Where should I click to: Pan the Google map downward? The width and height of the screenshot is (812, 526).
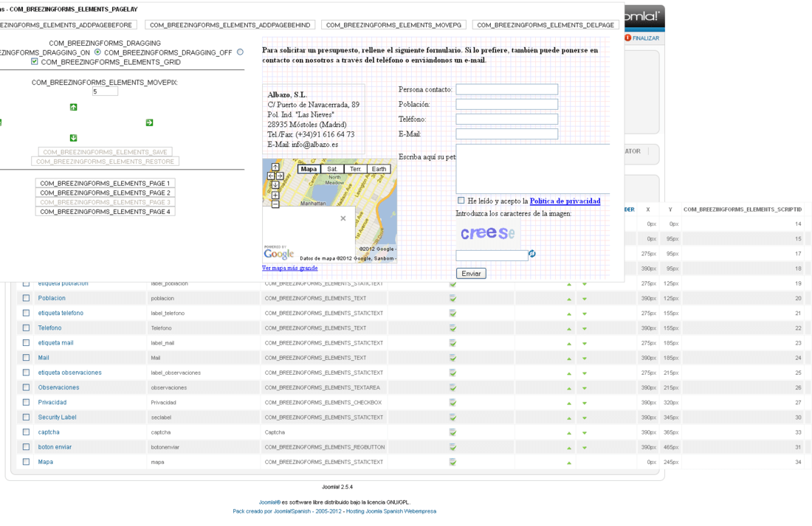pos(275,185)
